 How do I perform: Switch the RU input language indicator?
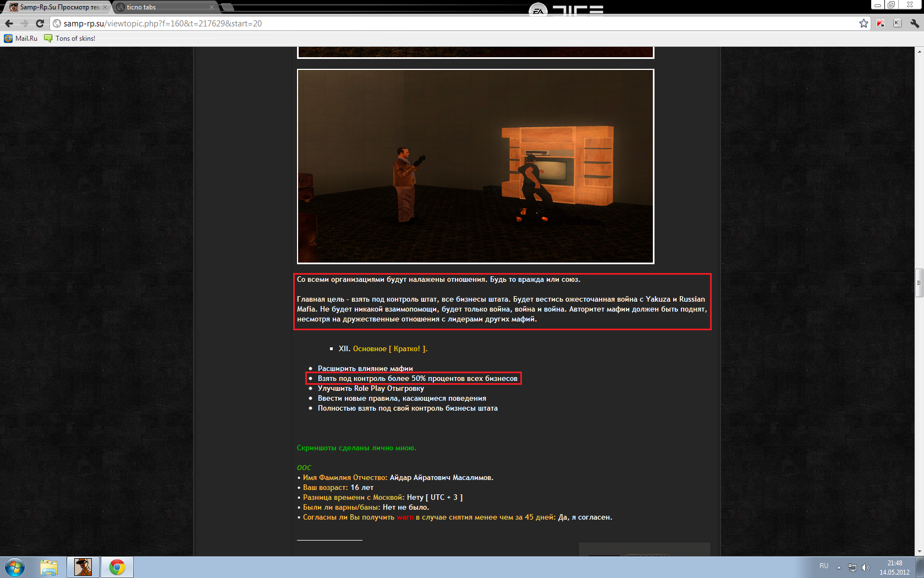coord(824,566)
